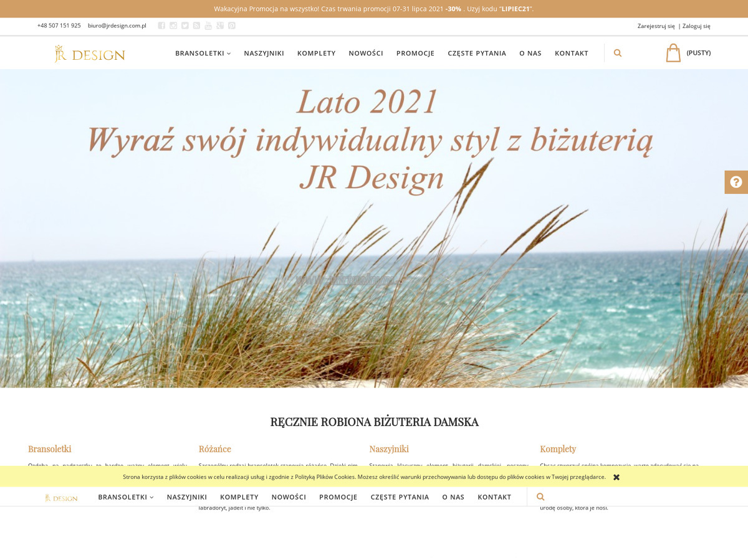Click the Zaloguj się link

click(x=696, y=26)
